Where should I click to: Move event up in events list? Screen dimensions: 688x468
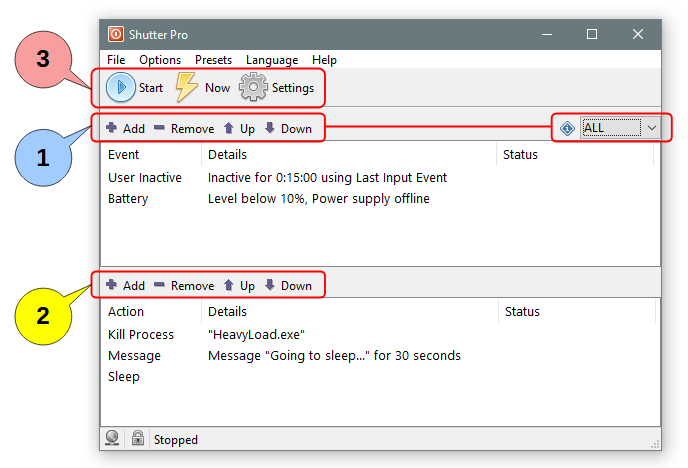click(239, 128)
